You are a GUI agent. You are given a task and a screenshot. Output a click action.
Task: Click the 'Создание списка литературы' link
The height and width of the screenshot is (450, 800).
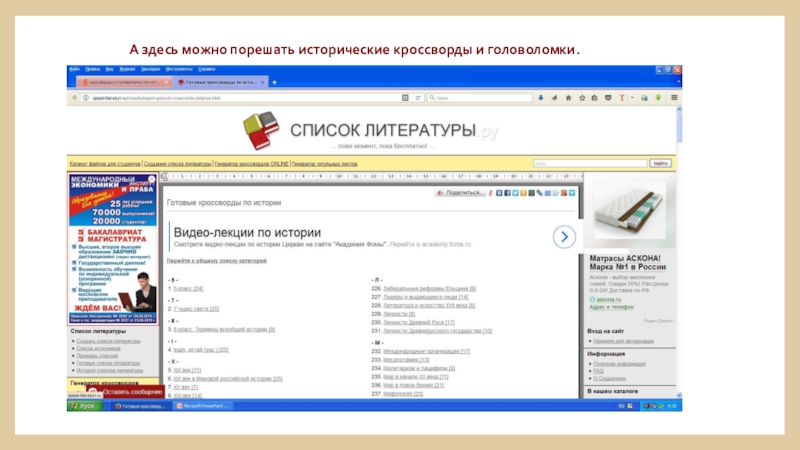click(178, 164)
